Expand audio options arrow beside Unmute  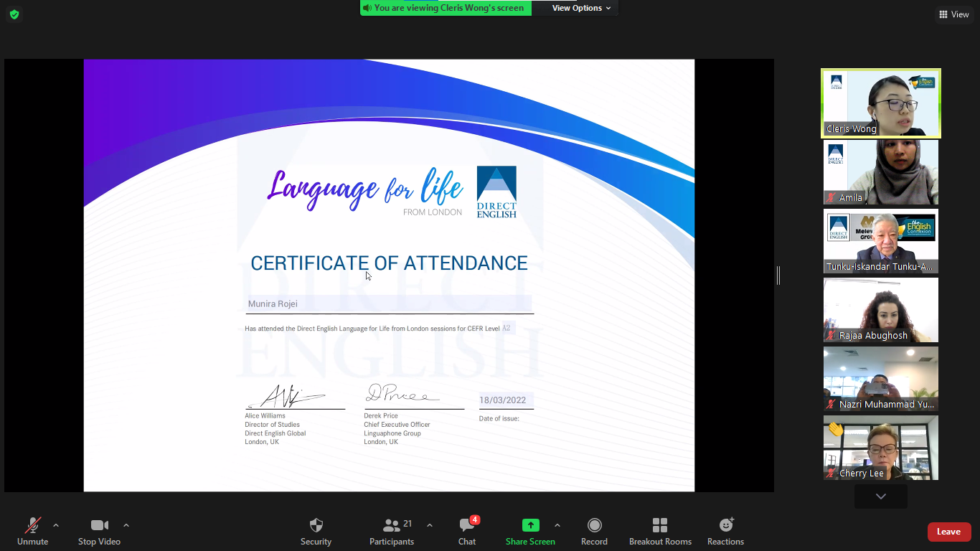56,525
